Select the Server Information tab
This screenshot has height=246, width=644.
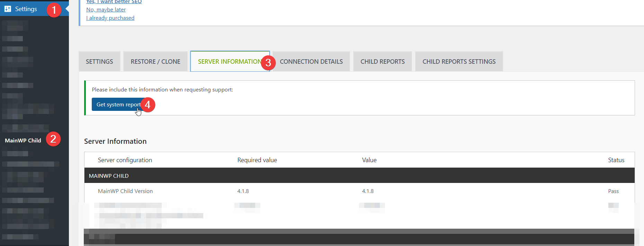point(230,61)
